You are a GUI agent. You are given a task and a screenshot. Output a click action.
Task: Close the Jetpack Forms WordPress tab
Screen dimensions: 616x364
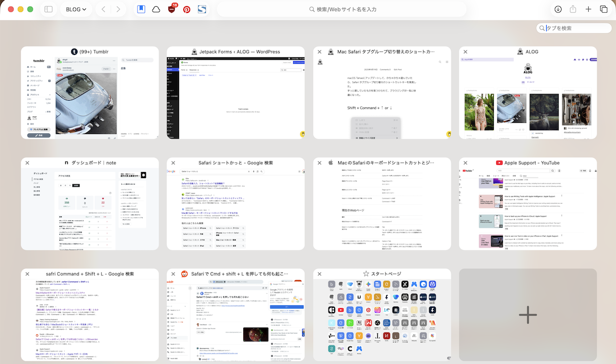[173, 52]
